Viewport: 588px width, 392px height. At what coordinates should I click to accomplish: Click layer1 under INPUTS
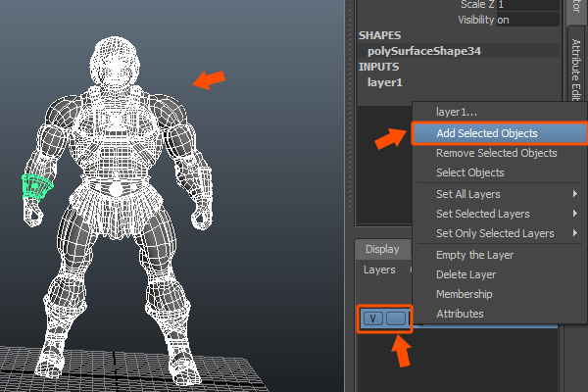point(385,82)
